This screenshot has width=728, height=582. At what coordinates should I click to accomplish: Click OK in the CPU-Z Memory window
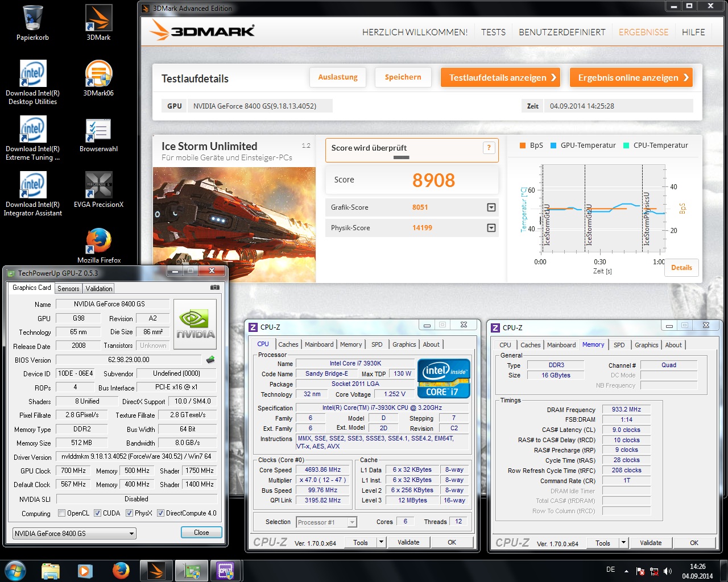(x=694, y=543)
